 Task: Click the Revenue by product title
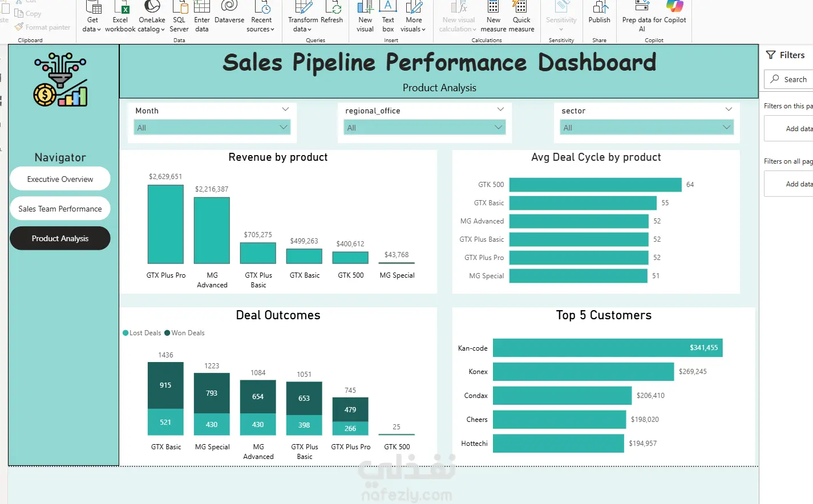coord(278,157)
